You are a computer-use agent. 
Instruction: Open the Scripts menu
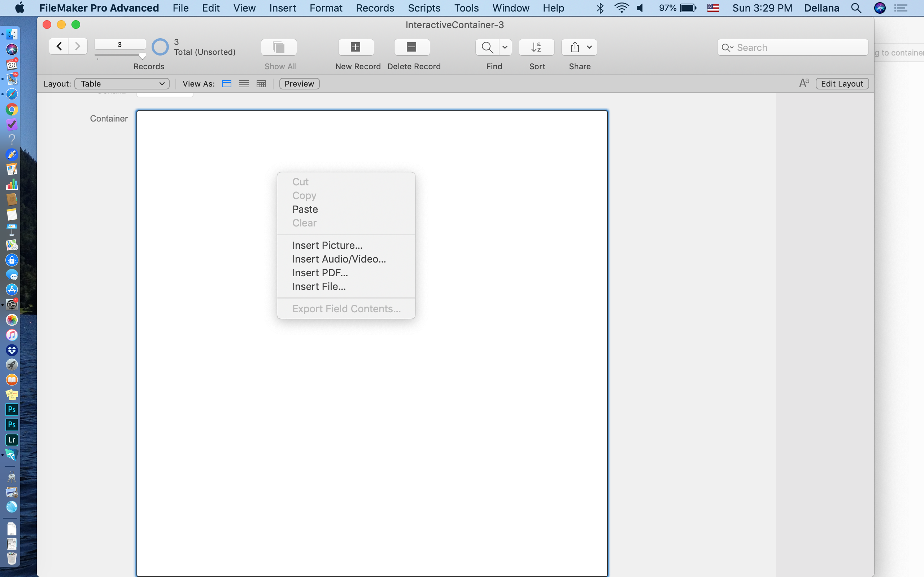point(423,8)
